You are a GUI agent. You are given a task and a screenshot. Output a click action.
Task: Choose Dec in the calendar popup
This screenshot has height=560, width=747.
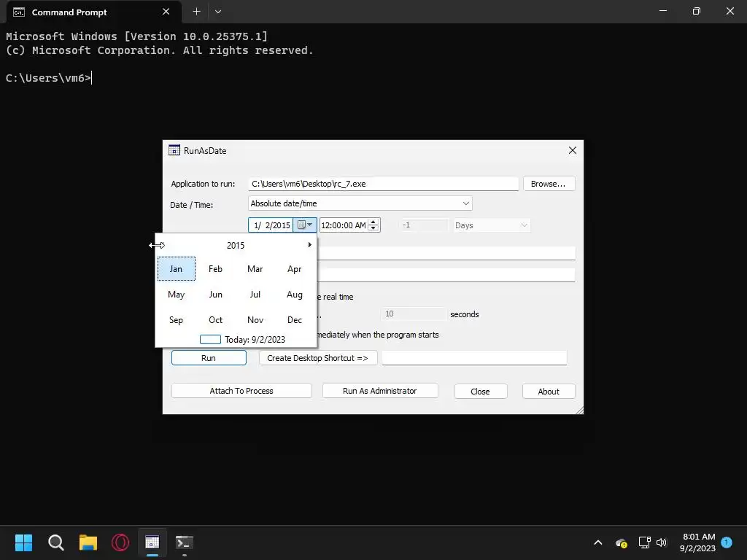point(295,320)
